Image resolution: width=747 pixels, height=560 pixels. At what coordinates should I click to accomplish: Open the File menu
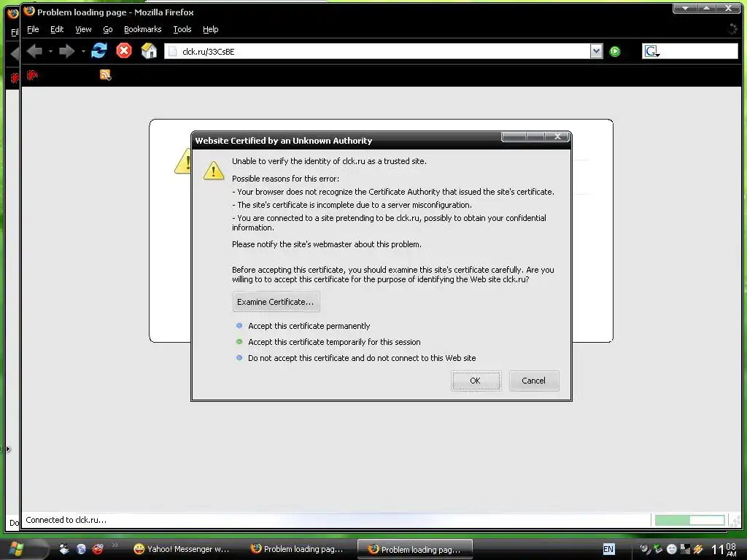[x=33, y=29]
